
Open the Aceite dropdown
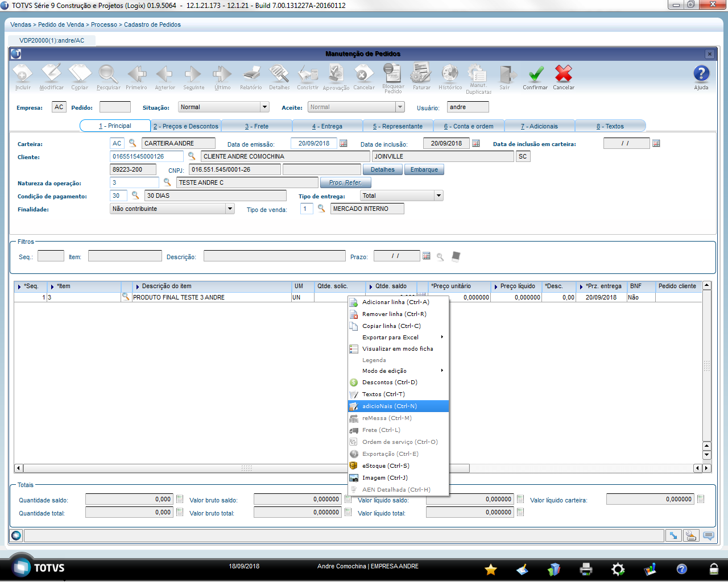[x=400, y=107]
